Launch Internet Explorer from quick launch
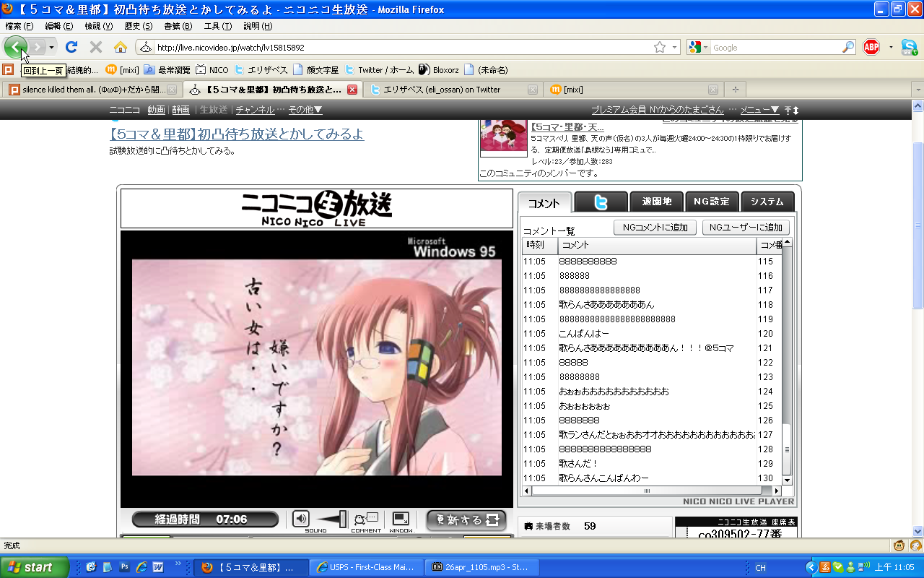924x578 pixels. click(141, 567)
